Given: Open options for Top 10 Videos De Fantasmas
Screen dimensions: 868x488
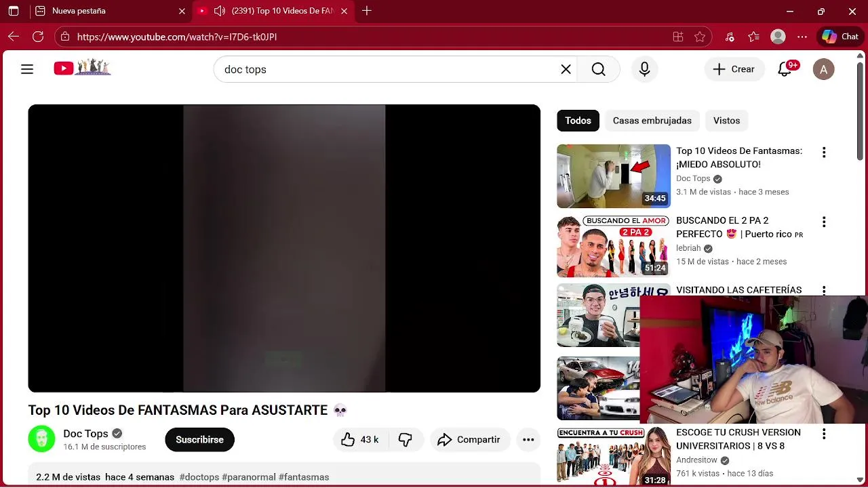Looking at the screenshot, I should pos(824,152).
